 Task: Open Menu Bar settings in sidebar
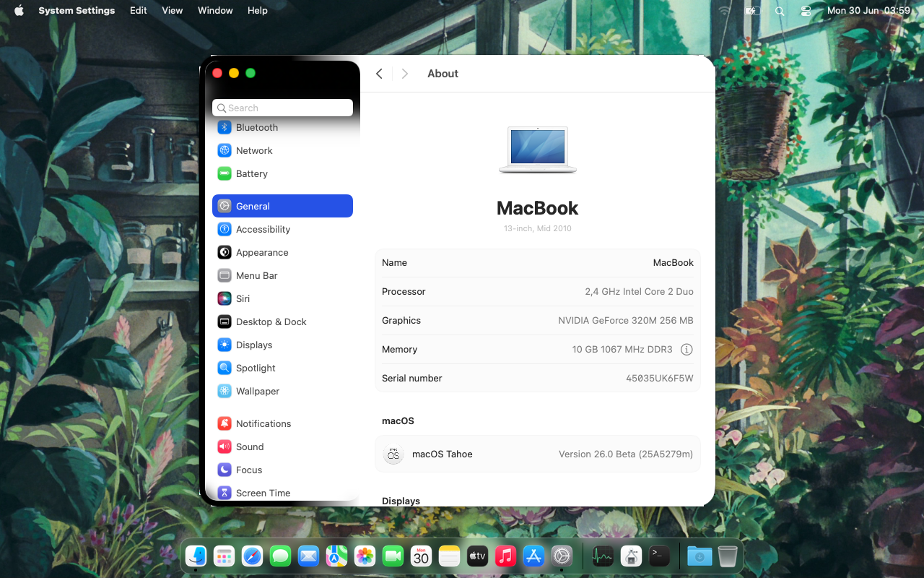point(282,275)
